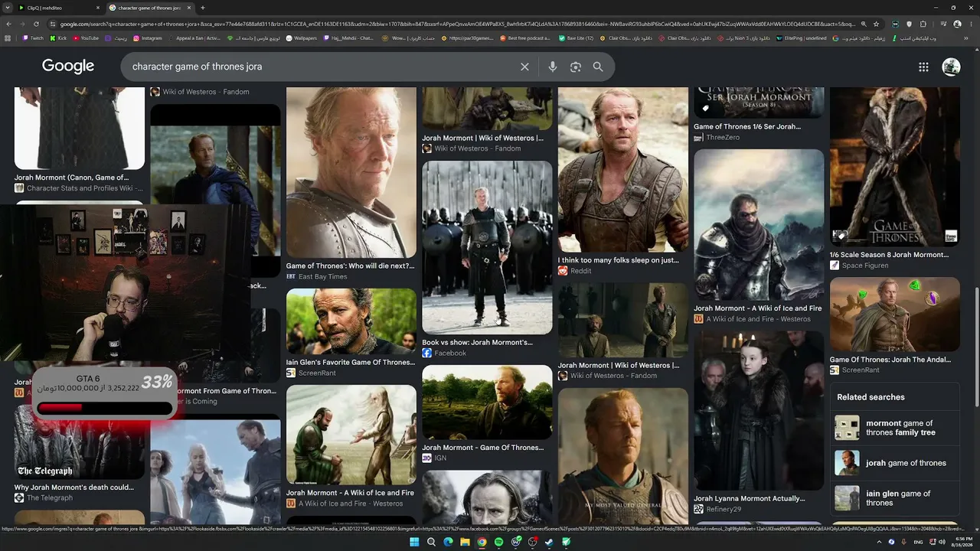Open the IGN source link
980x551 pixels.
434,458
